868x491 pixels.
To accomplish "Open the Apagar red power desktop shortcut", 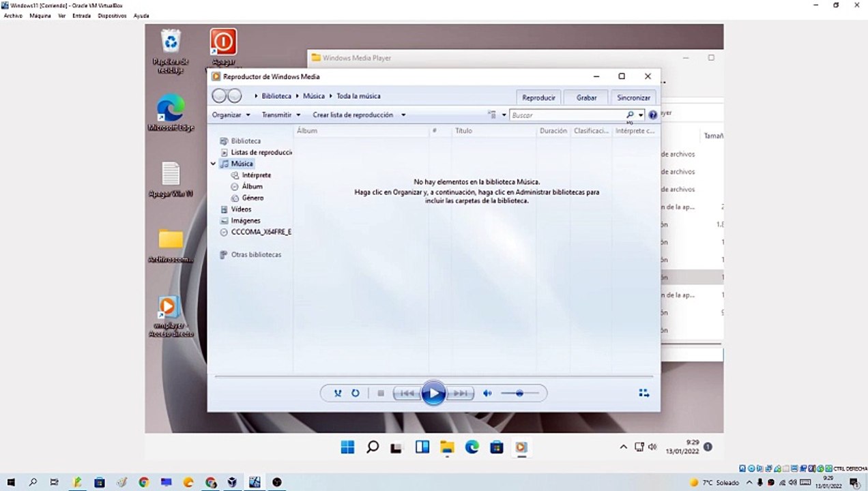I will point(223,48).
